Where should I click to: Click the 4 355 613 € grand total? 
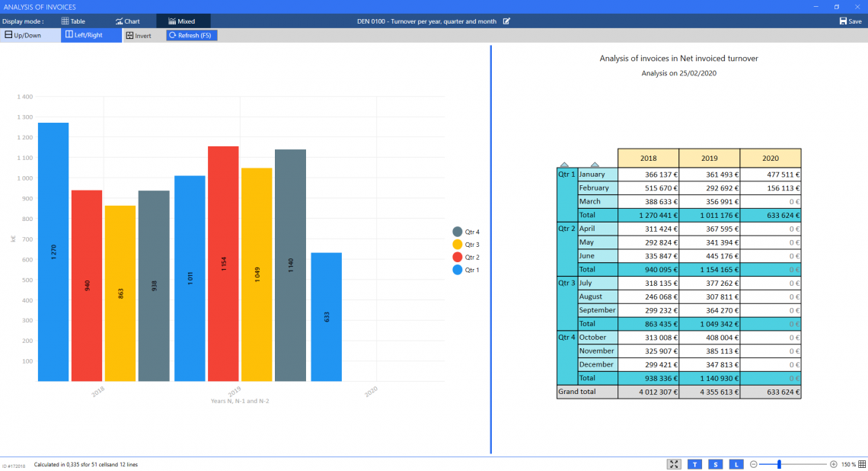tap(709, 392)
